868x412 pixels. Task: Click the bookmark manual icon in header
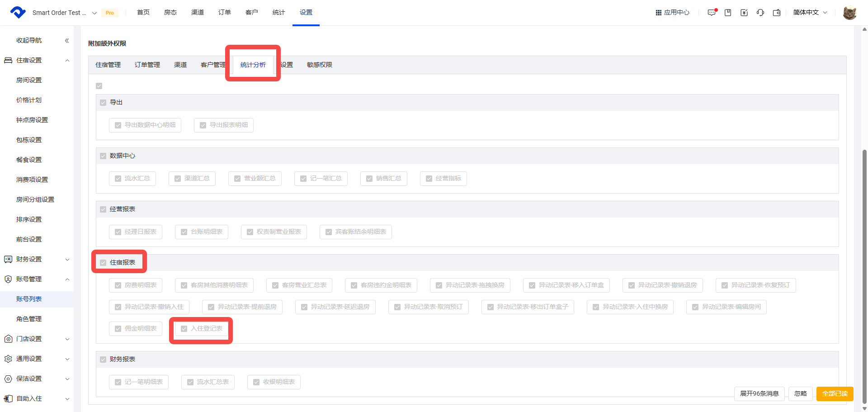(728, 13)
